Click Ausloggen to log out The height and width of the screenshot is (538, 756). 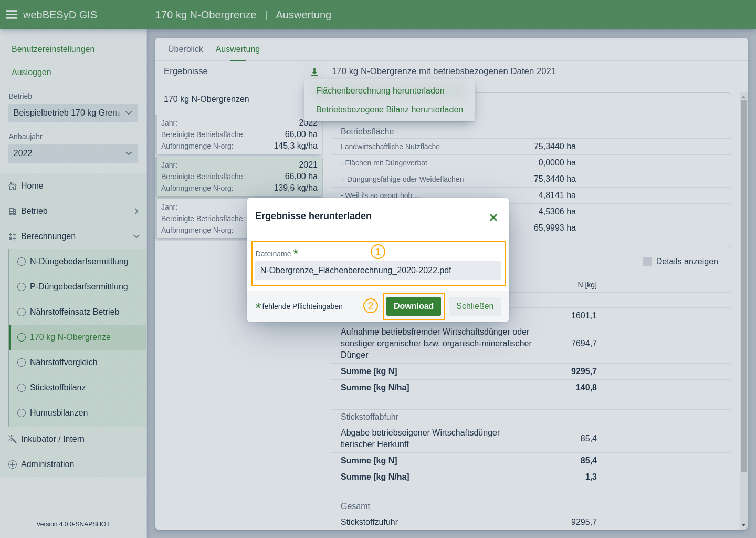point(31,73)
